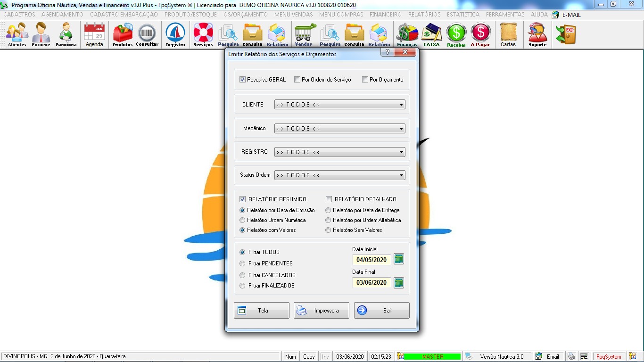Click the exit door icon
Image resolution: width=644 pixels, height=362 pixels.
[566, 35]
